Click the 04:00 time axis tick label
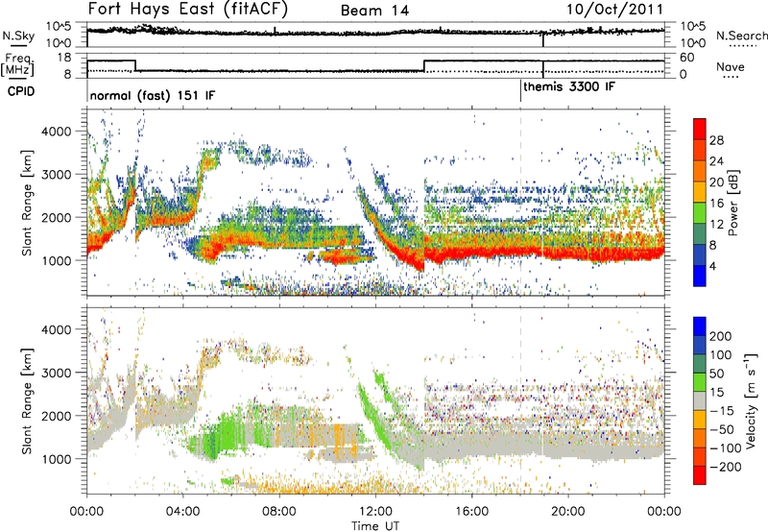 (x=182, y=512)
